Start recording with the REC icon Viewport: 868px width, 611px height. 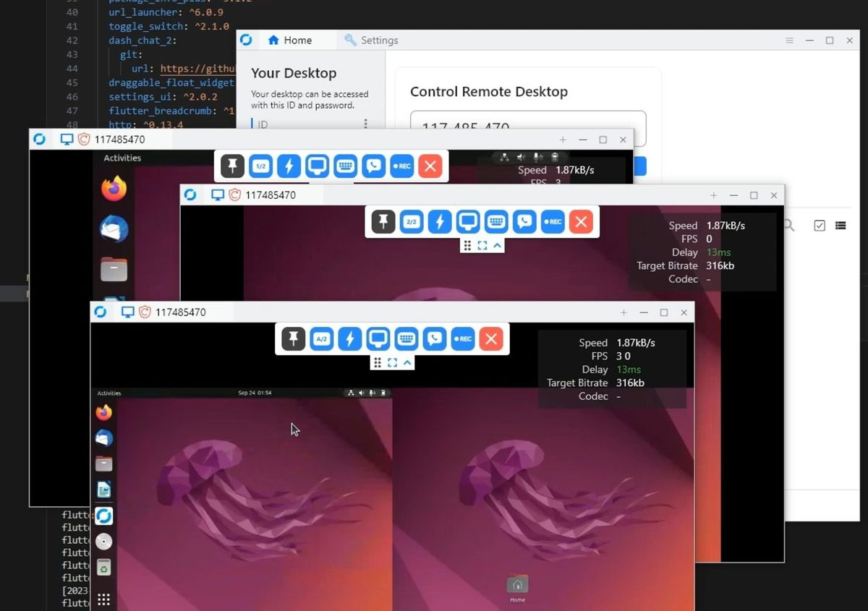[463, 338]
